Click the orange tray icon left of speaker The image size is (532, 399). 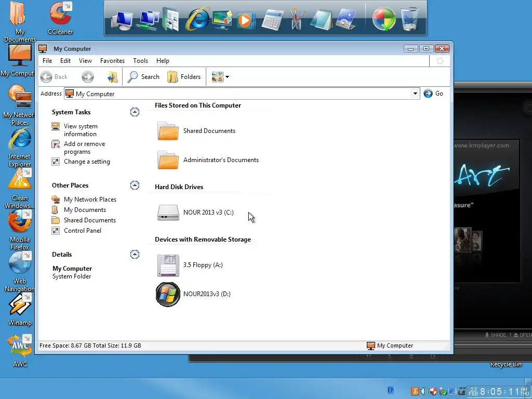coord(415,391)
